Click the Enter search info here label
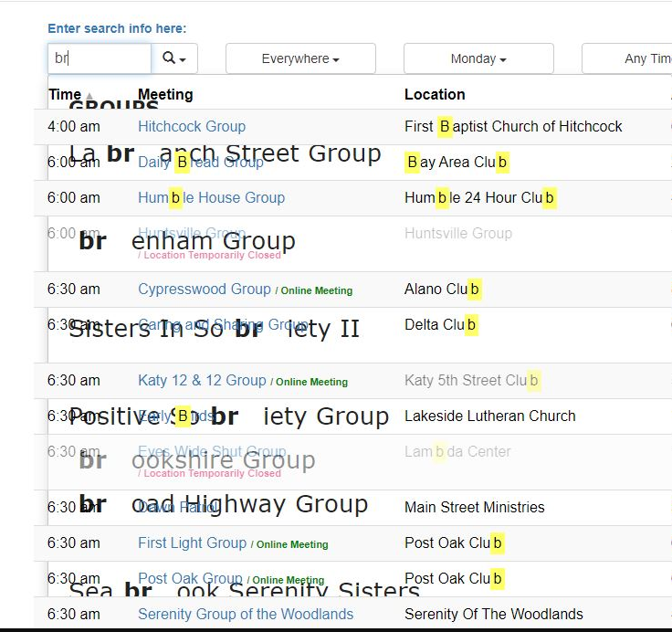This screenshot has width=672, height=632. pyautogui.click(x=117, y=28)
